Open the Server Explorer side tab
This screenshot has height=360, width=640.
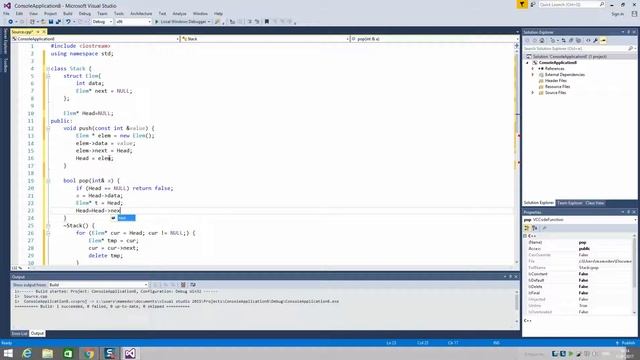click(x=5, y=42)
